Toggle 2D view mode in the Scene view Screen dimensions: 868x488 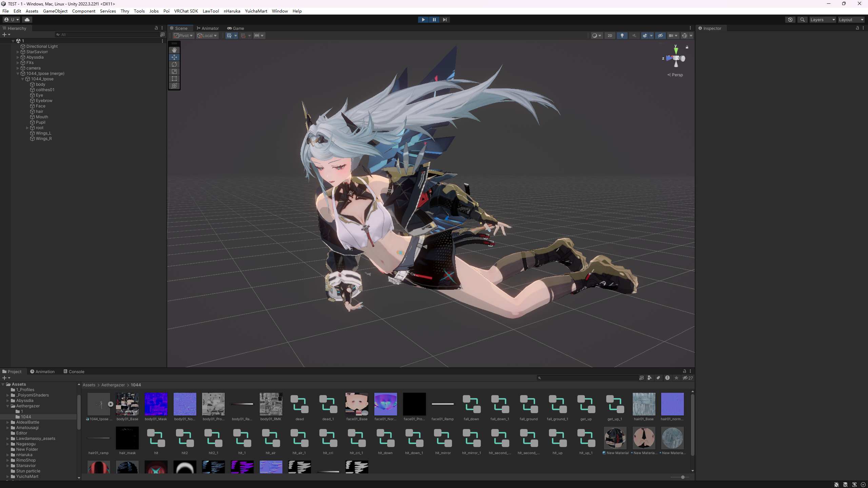tap(610, 36)
